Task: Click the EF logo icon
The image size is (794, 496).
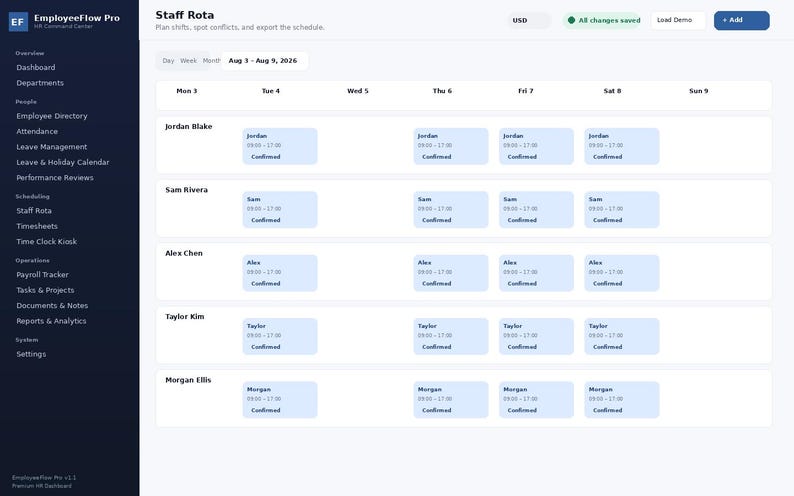Action: coord(18,22)
